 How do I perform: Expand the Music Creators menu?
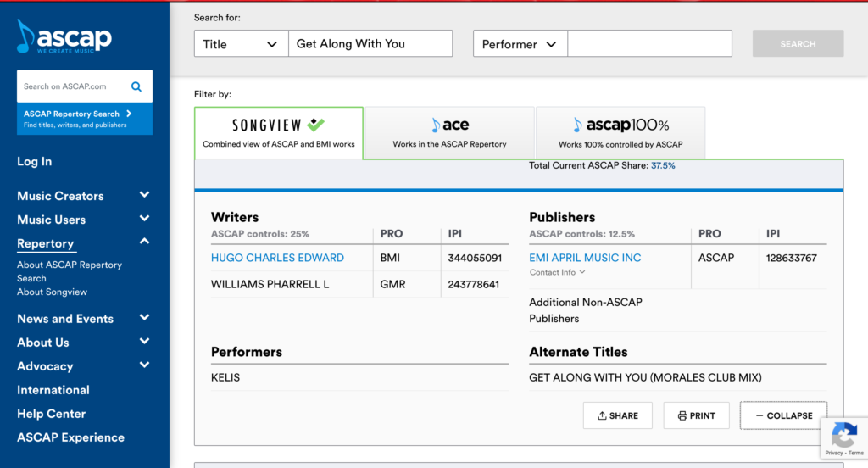click(144, 195)
